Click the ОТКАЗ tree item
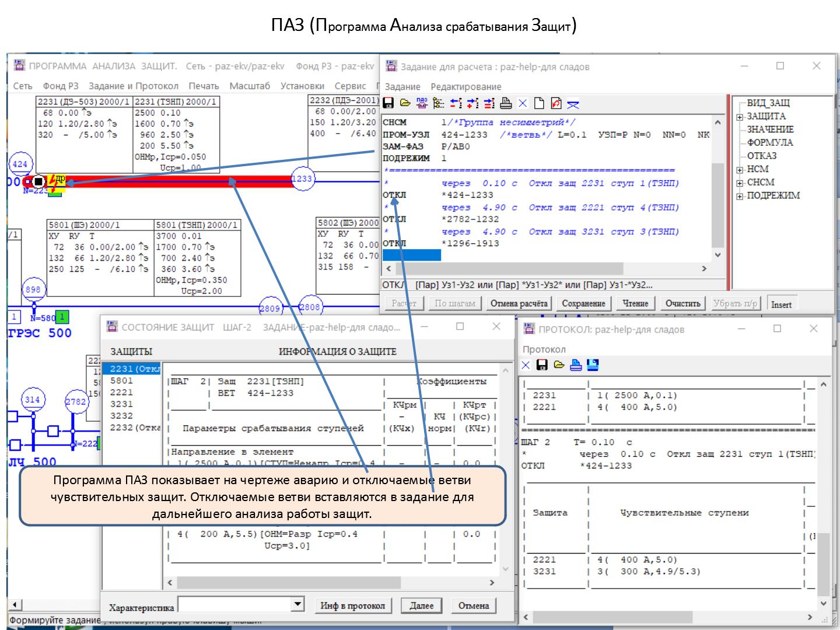 pyautogui.click(x=762, y=156)
